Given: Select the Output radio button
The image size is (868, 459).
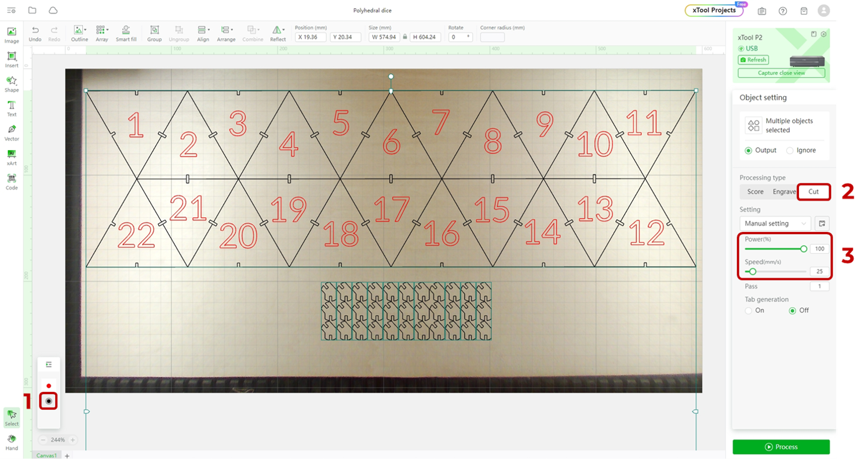Looking at the screenshot, I should (x=750, y=150).
